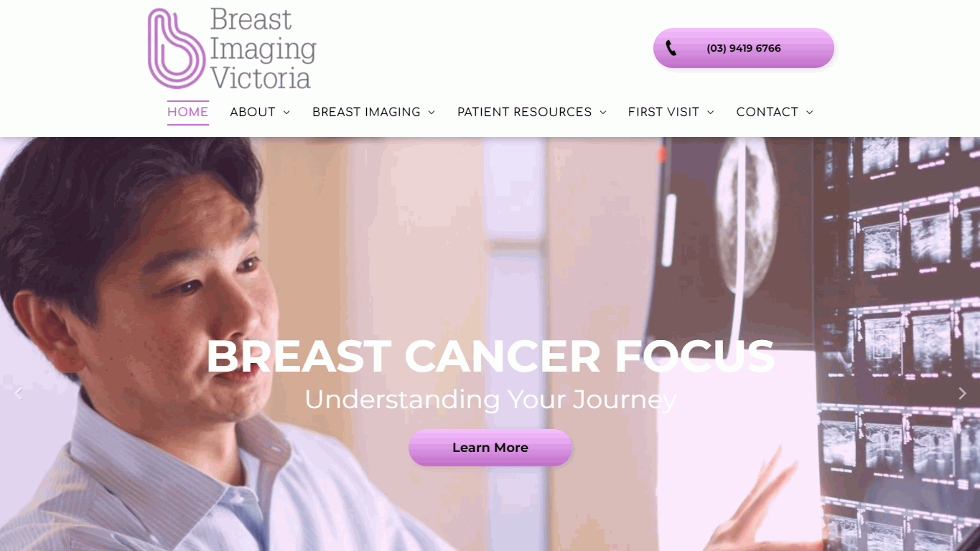This screenshot has width=980, height=551.
Task: Click the Breast Cancer Focus headline
Action: click(x=490, y=357)
